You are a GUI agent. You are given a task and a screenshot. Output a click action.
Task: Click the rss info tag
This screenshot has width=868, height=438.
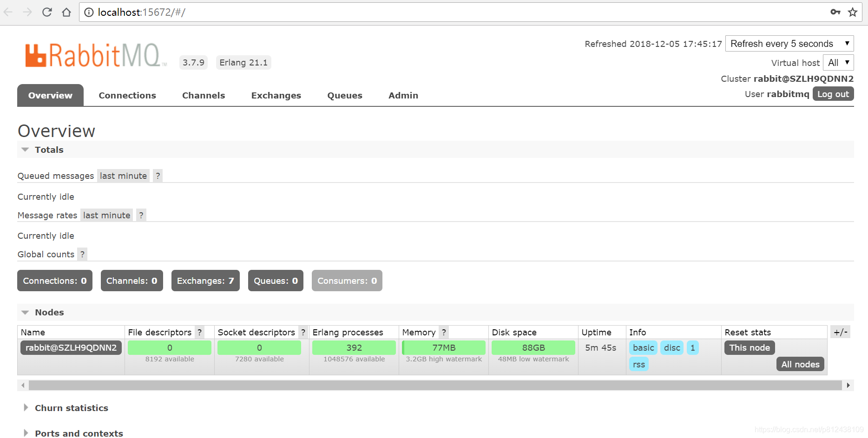(639, 364)
